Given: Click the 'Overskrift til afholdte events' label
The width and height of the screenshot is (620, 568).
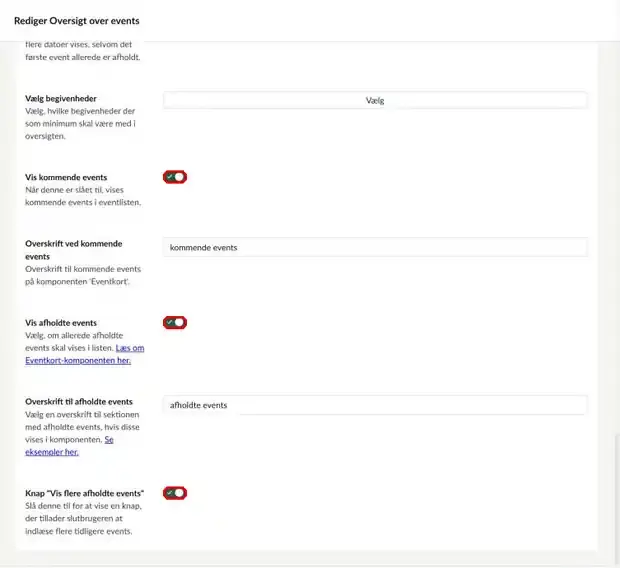Looking at the screenshot, I should (79, 402).
